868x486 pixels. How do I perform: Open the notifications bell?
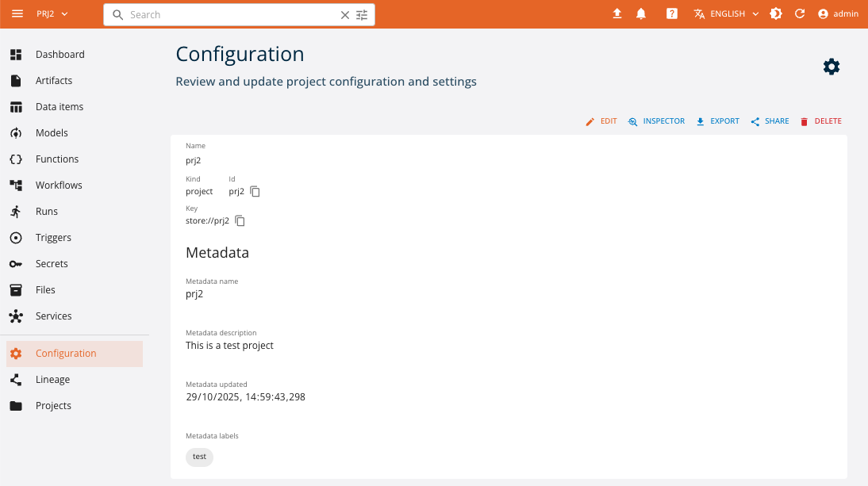[641, 13]
